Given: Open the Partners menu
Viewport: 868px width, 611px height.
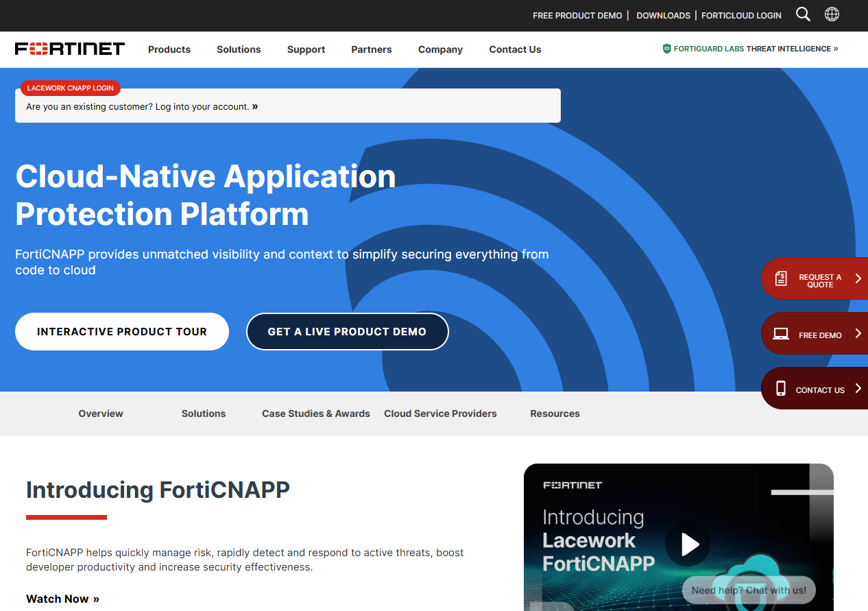Looking at the screenshot, I should [372, 49].
